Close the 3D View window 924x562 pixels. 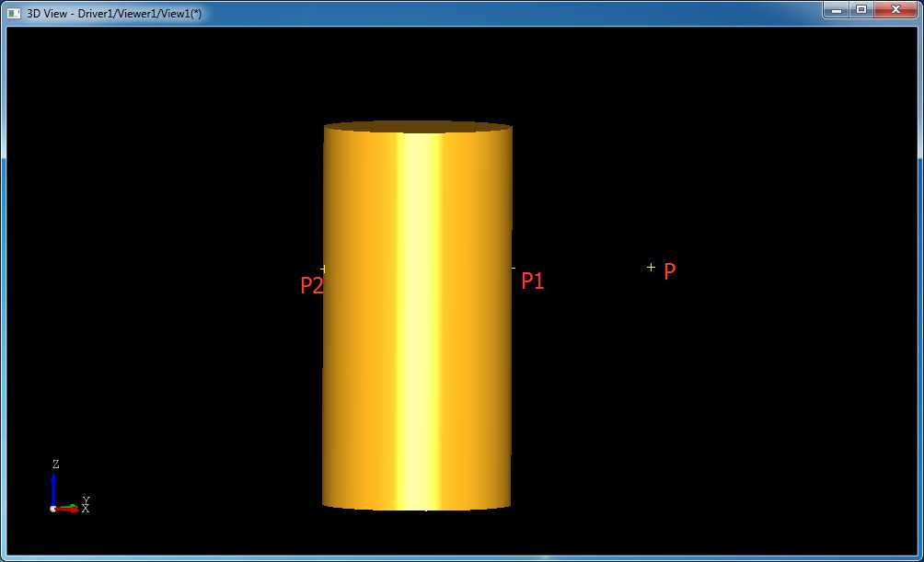(x=895, y=10)
